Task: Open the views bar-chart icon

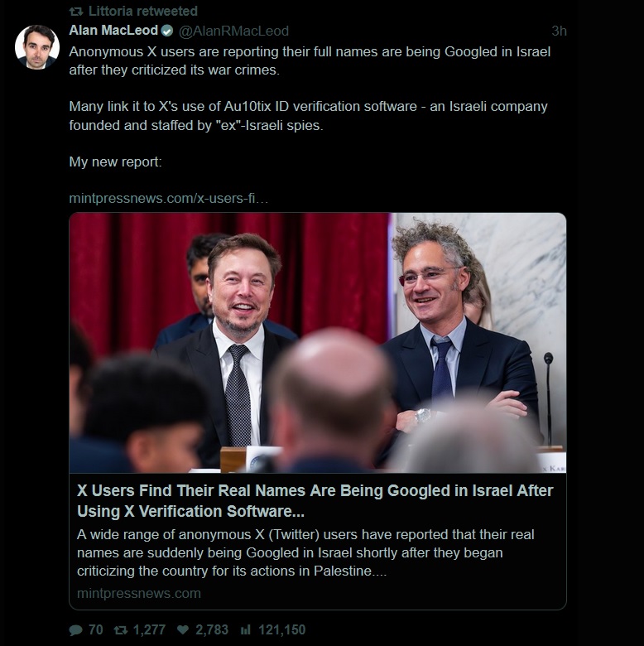Action: click(x=245, y=630)
